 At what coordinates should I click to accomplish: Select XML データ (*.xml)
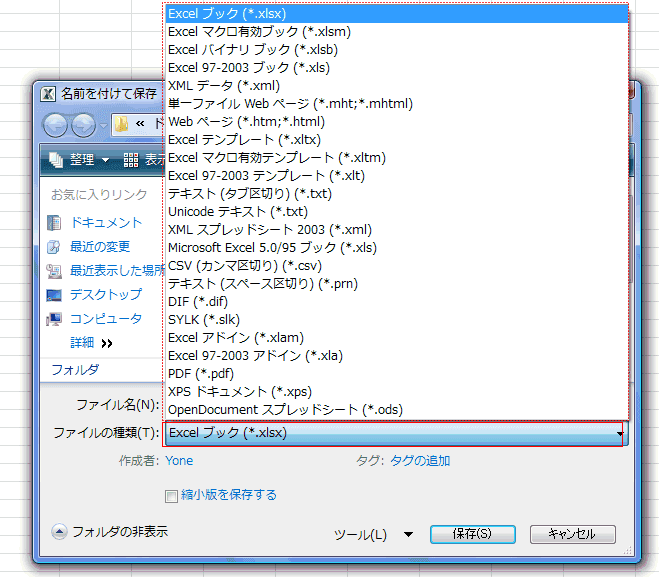click(x=395, y=86)
